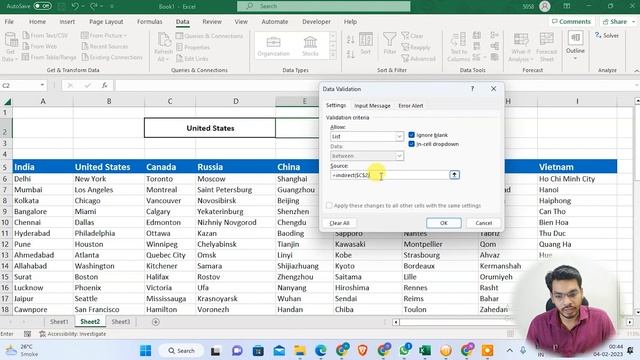This screenshot has width=640, height=360.
Task: Click the Share button
Action: [618, 22]
